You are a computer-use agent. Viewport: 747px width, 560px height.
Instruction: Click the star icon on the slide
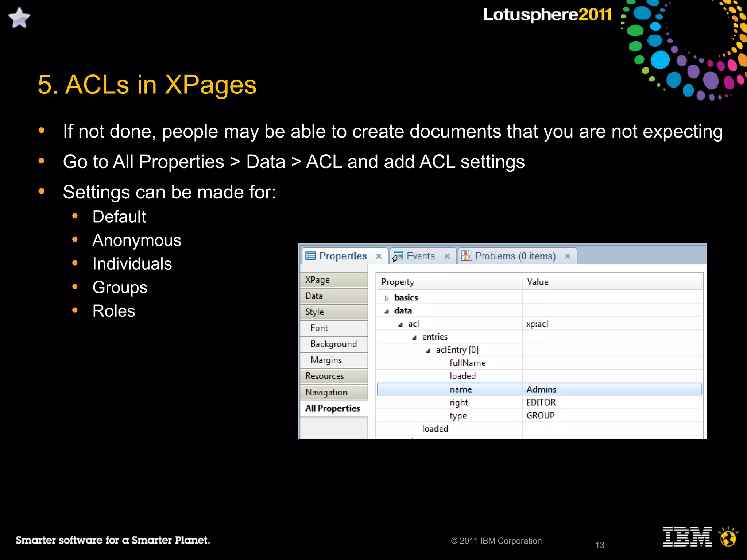(x=19, y=18)
